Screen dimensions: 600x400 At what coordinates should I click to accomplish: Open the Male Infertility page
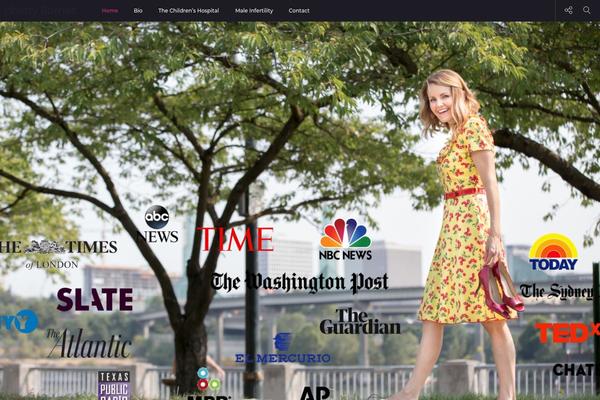pos(254,11)
